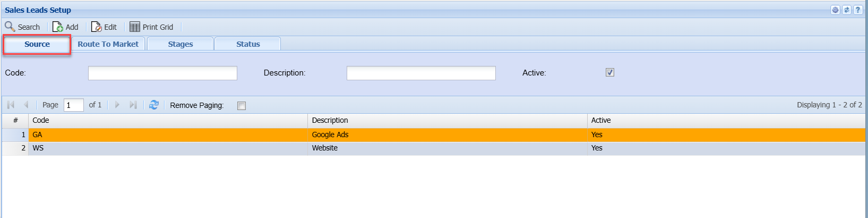The image size is (868, 218).
Task: Select the Website row in the grid
Action: [325, 148]
